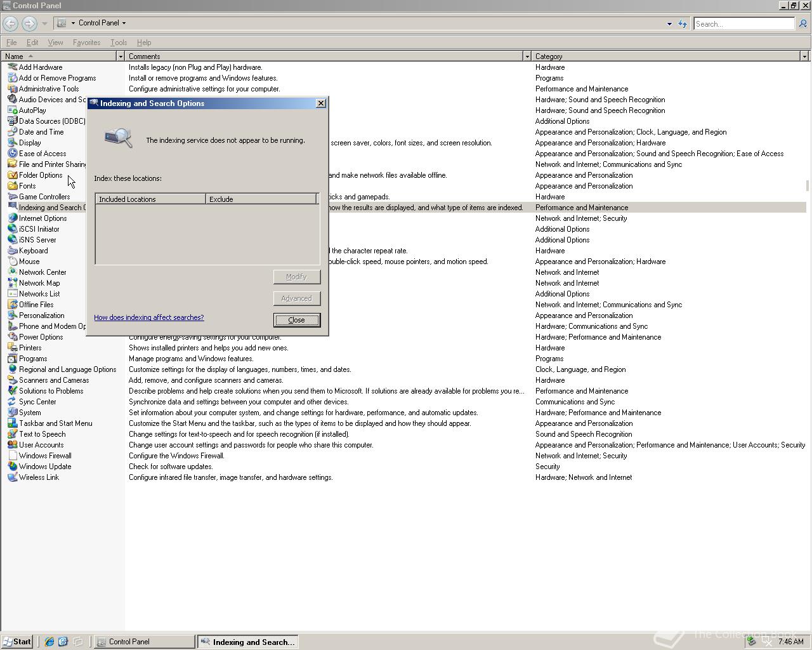Click the Comments column header

(x=324, y=56)
